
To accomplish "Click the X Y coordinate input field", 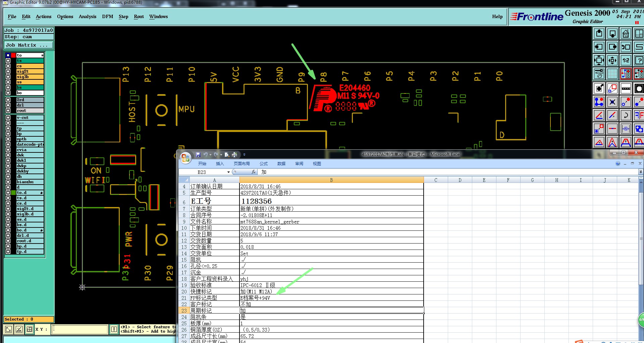I will point(80,329).
